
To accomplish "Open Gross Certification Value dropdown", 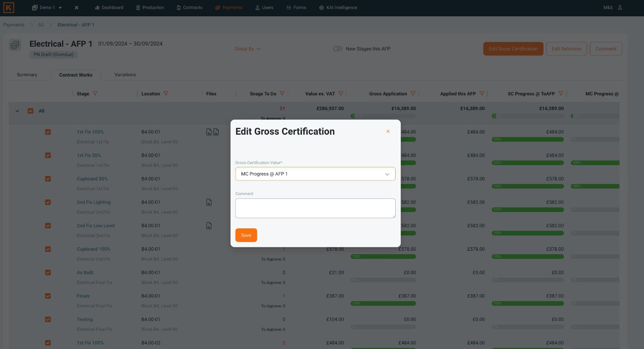I will (x=315, y=174).
